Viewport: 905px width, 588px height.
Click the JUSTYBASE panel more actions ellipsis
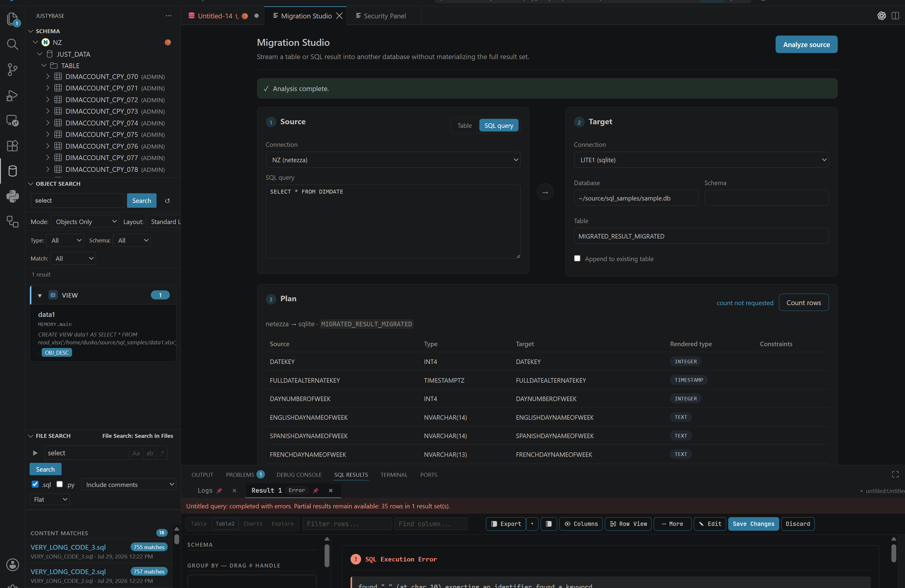pyautogui.click(x=168, y=16)
